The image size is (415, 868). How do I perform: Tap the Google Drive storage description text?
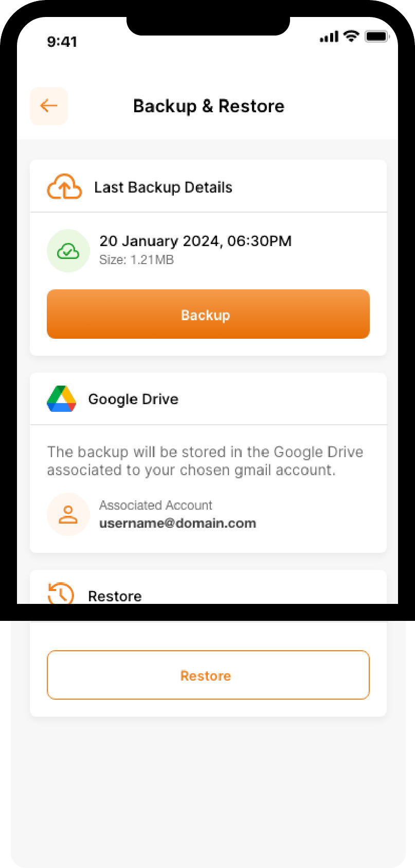(x=205, y=461)
